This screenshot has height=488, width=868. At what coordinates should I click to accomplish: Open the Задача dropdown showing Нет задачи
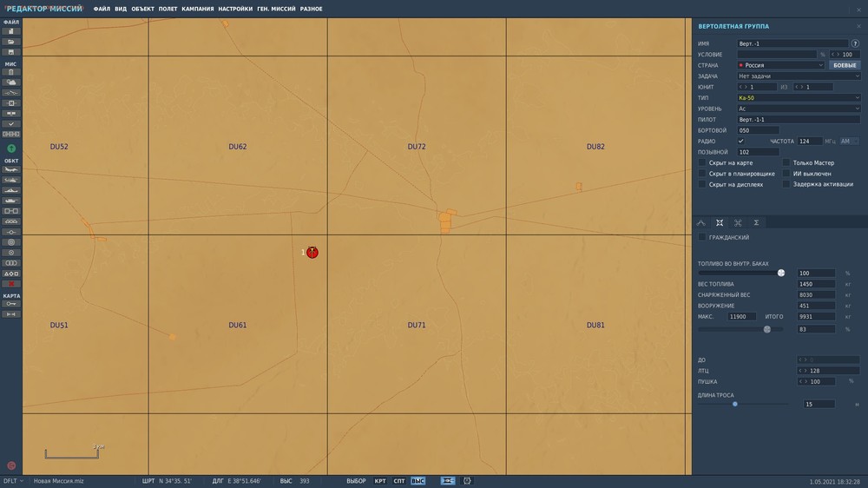[799, 76]
